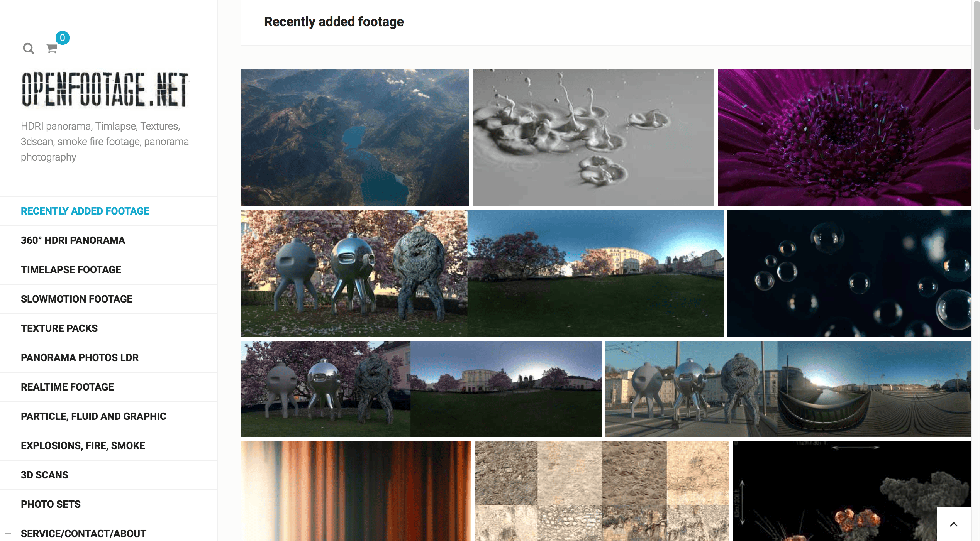Open Timelapse Footage category
Viewport: 980px width, 541px height.
71,270
